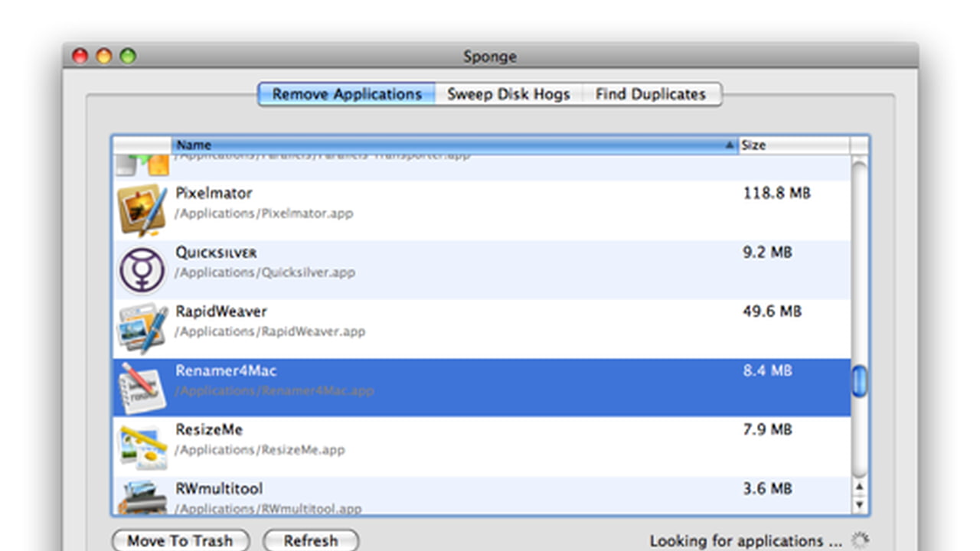Zoom the Sponge window with green button

pyautogui.click(x=128, y=56)
